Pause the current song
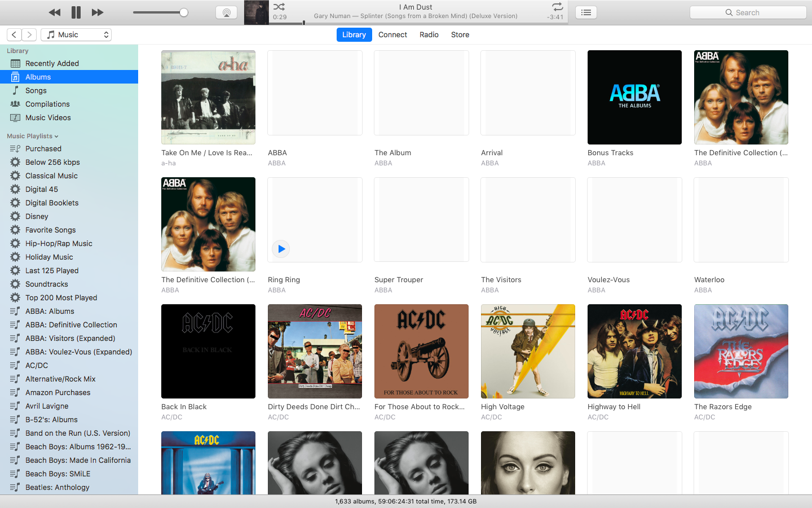 [76, 12]
